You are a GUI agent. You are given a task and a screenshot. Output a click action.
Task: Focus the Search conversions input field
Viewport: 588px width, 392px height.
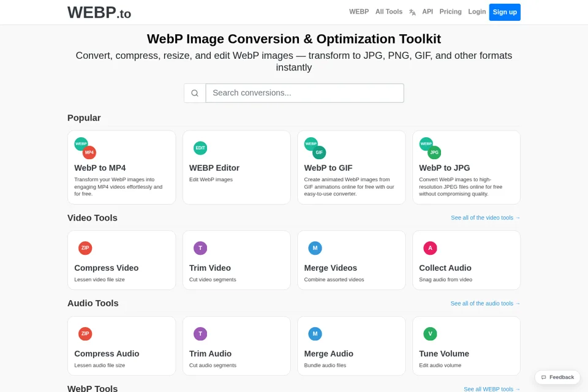[x=305, y=93]
